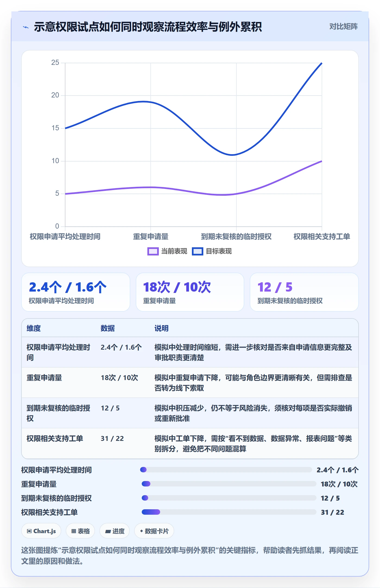Click the blue line peak at 权限相关支持工单

tap(322, 63)
